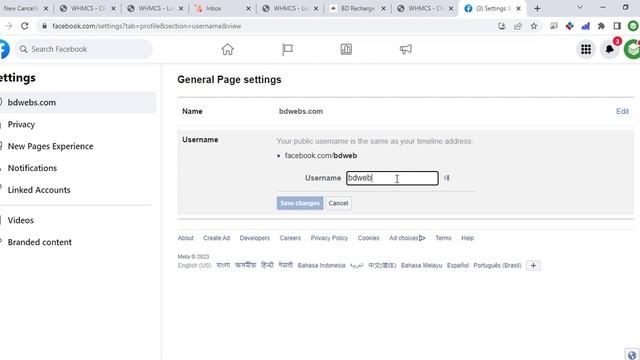This screenshot has height=360, width=640.
Task: Switch to the BD Recharge tab
Action: point(357,8)
